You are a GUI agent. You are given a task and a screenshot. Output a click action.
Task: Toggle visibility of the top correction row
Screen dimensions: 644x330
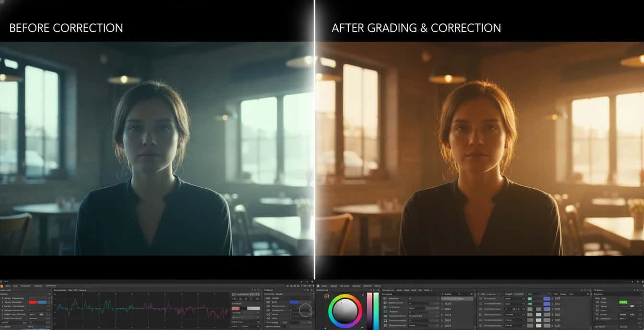(3, 298)
